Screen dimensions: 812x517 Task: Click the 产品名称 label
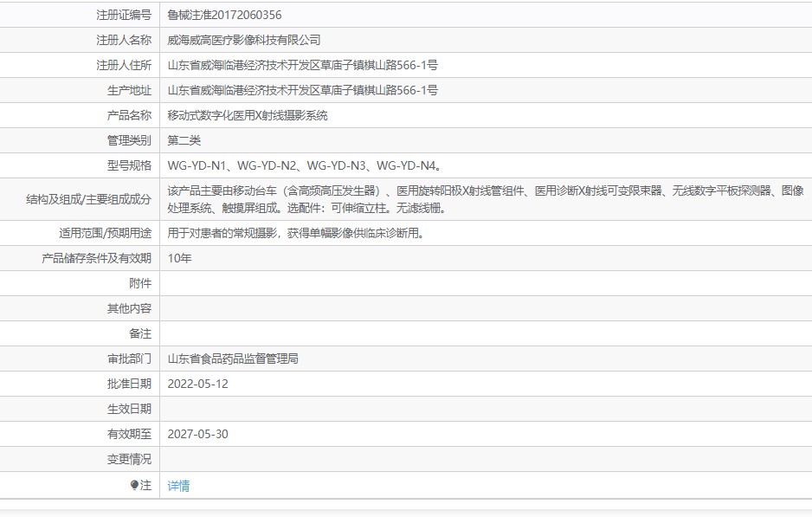pyautogui.click(x=130, y=115)
